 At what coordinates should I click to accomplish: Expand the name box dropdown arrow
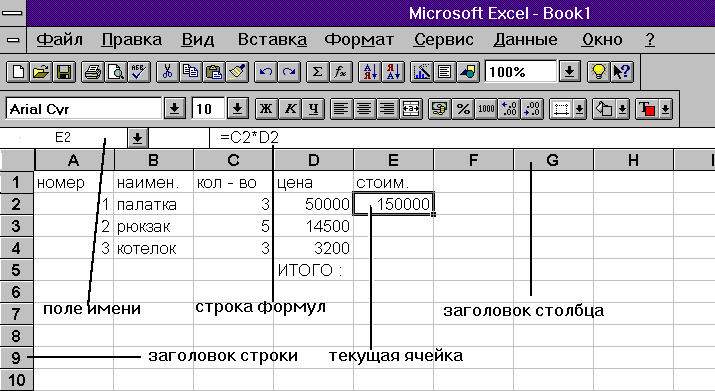coord(138,138)
